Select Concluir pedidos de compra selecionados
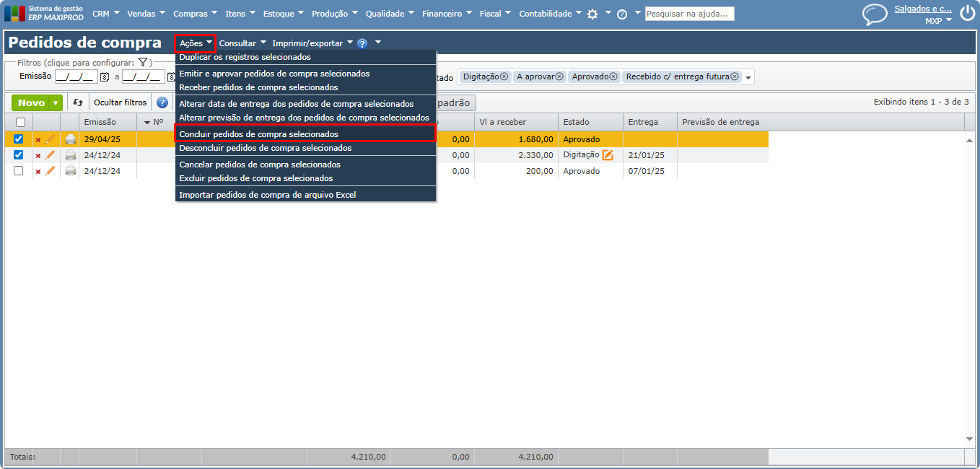 tap(305, 134)
